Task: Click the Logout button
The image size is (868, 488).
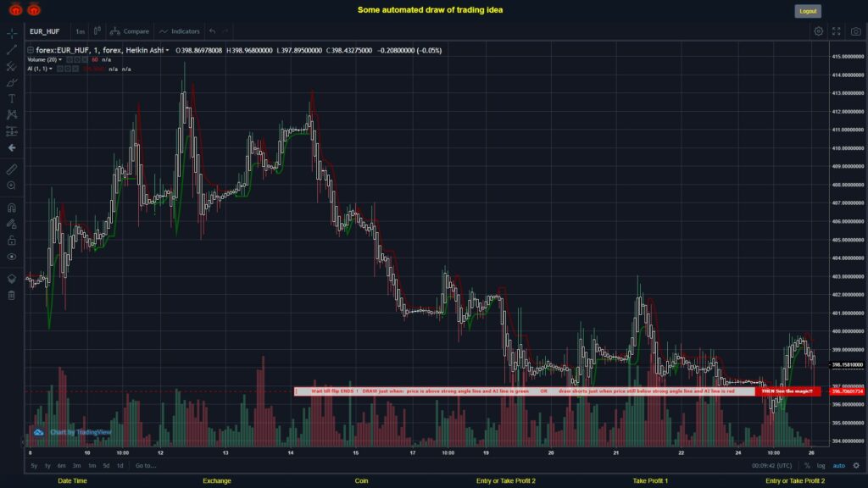Action: pos(808,11)
